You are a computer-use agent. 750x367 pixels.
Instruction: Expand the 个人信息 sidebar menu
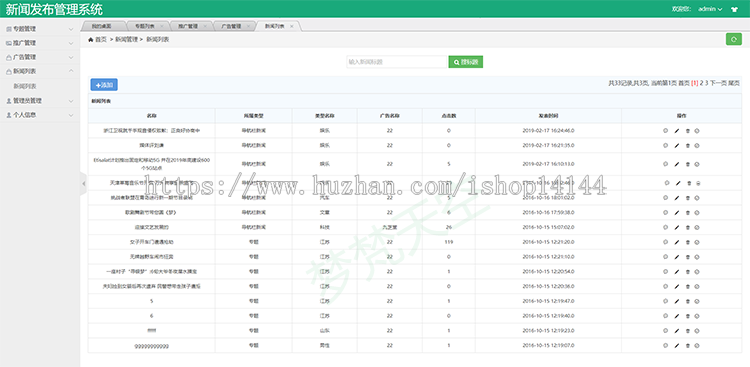40,115
